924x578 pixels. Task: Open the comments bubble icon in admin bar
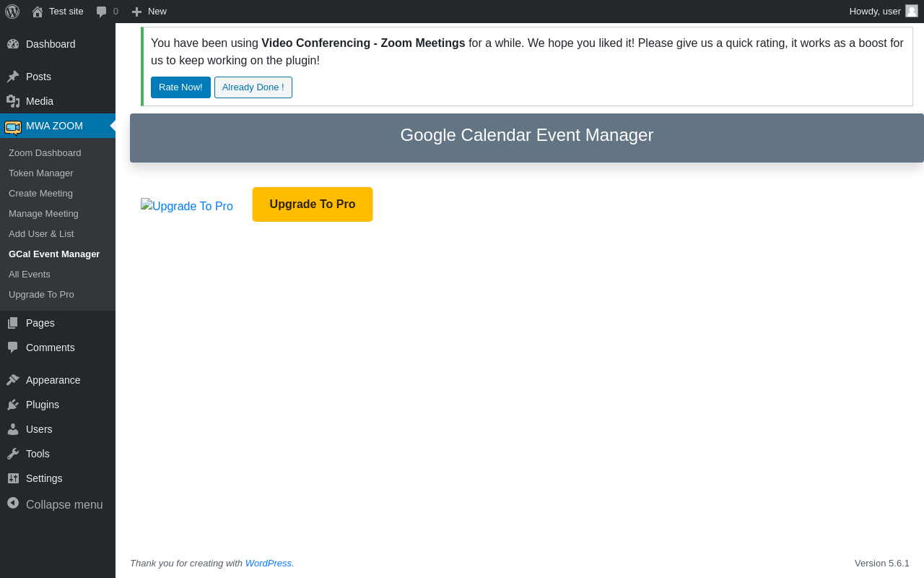(x=102, y=12)
